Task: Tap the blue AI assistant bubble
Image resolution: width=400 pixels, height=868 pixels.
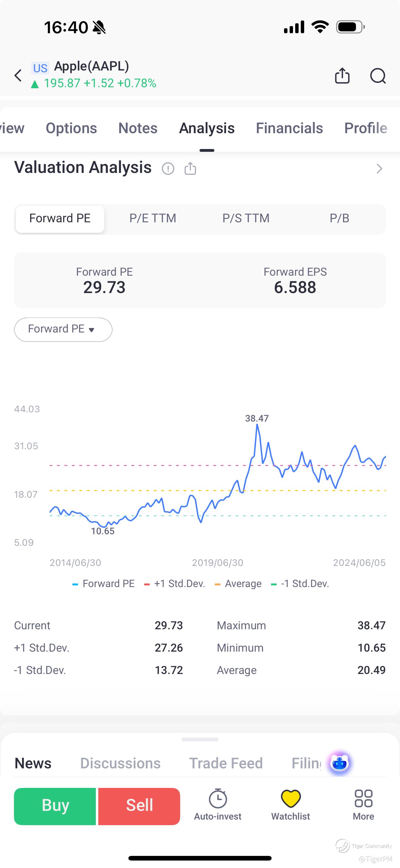Action: point(340,763)
